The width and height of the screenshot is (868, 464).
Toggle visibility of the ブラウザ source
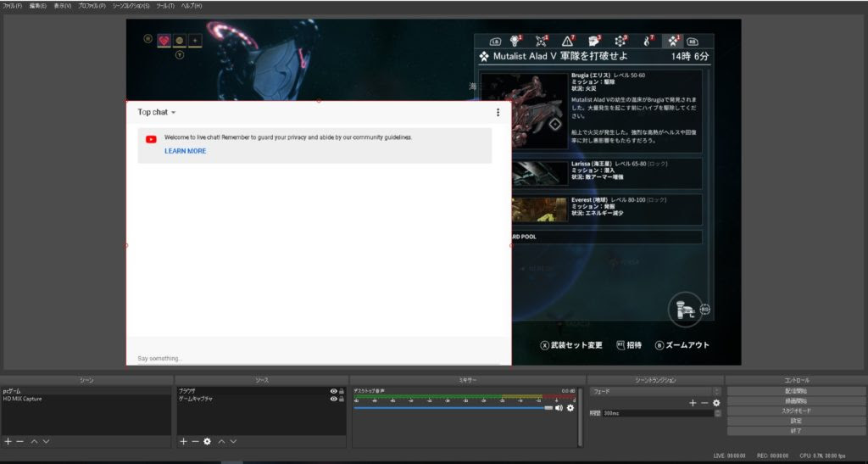pyautogui.click(x=333, y=391)
